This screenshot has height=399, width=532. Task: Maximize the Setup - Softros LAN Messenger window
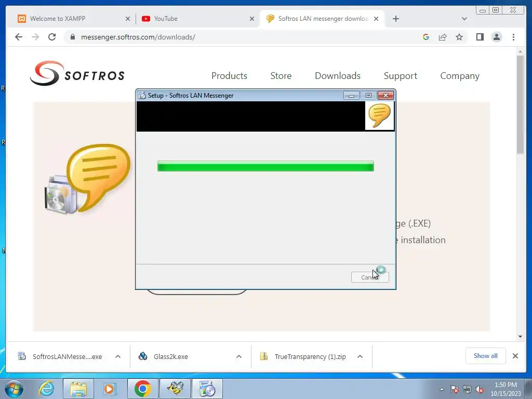(368, 96)
